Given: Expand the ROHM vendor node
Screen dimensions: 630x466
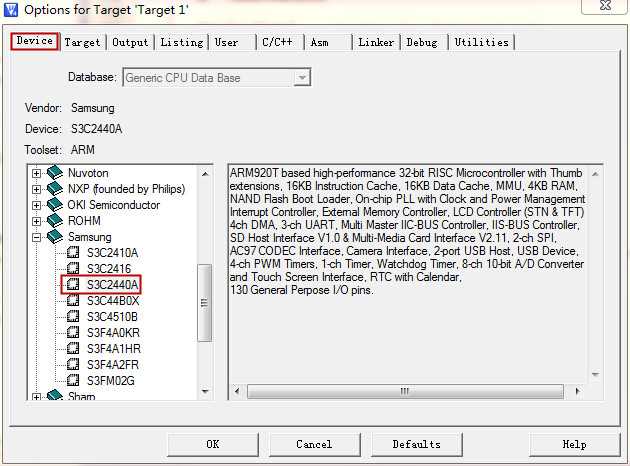Looking at the screenshot, I should 36,221.
